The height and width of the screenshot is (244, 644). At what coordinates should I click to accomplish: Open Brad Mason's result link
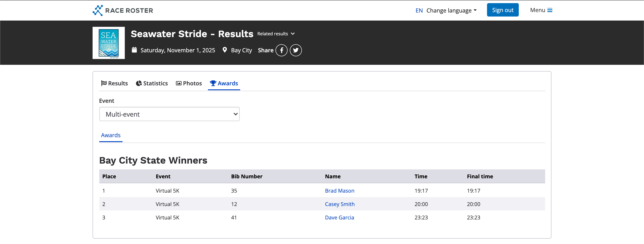point(339,191)
